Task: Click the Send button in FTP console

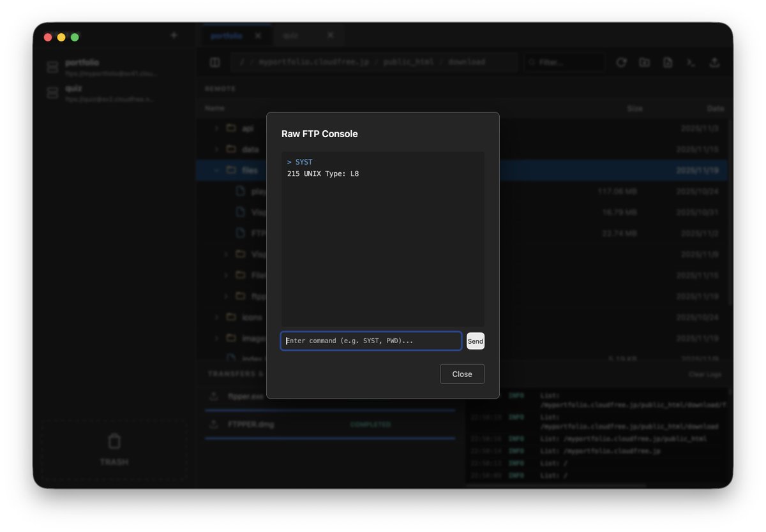Action: click(x=476, y=341)
